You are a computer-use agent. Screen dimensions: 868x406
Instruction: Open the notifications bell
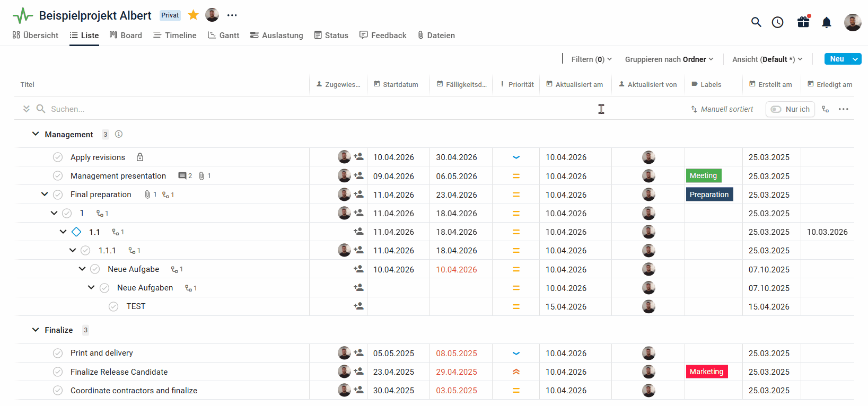(826, 22)
